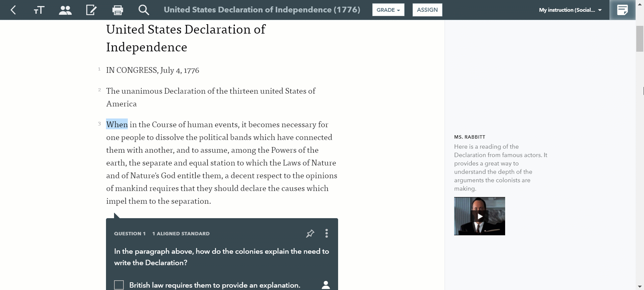Click the 'United States Declaration of Independence' heading
This screenshot has width=644, height=290.
[x=186, y=38]
